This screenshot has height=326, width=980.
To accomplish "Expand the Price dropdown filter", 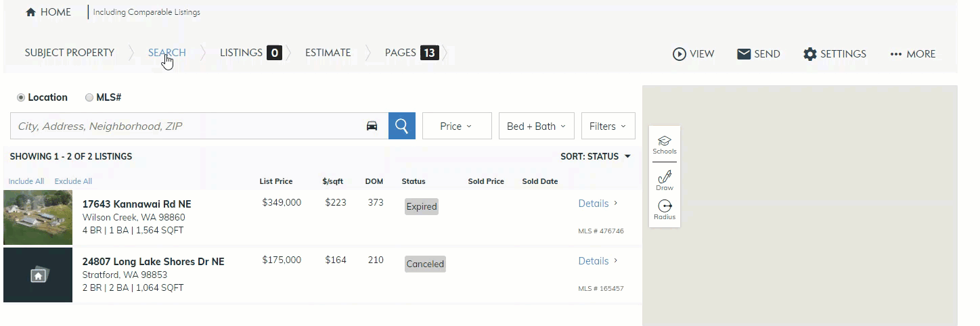I will coord(456,126).
